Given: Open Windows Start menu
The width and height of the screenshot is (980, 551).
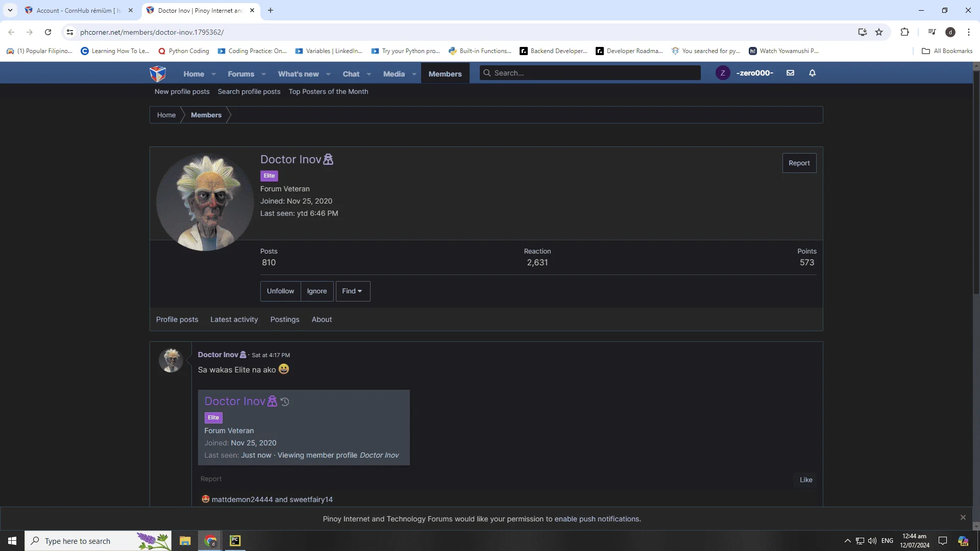Looking at the screenshot, I should pyautogui.click(x=12, y=541).
